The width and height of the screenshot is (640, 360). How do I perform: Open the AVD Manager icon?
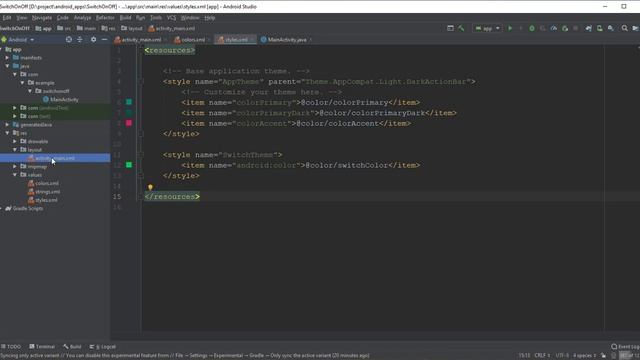[x=600, y=28]
